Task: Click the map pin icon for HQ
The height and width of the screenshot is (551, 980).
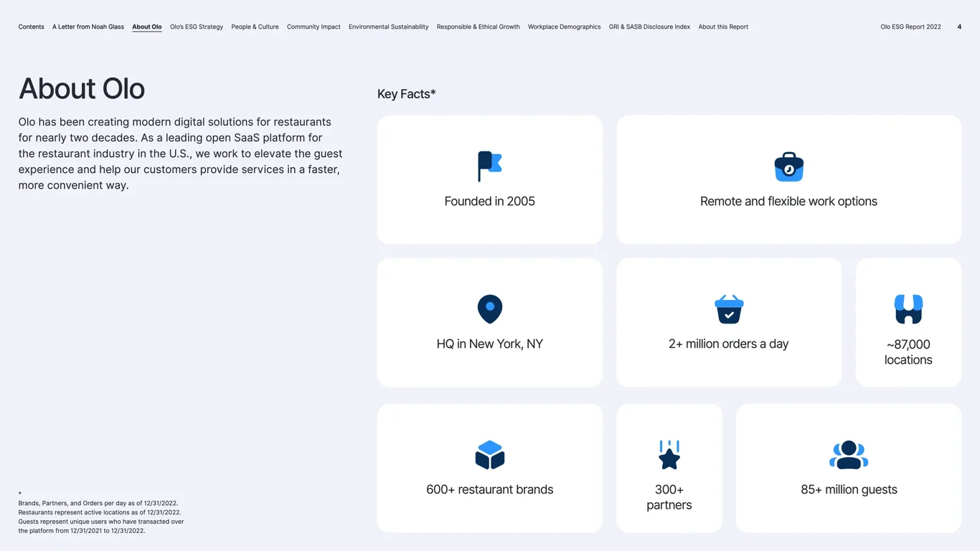Action: pyautogui.click(x=490, y=309)
